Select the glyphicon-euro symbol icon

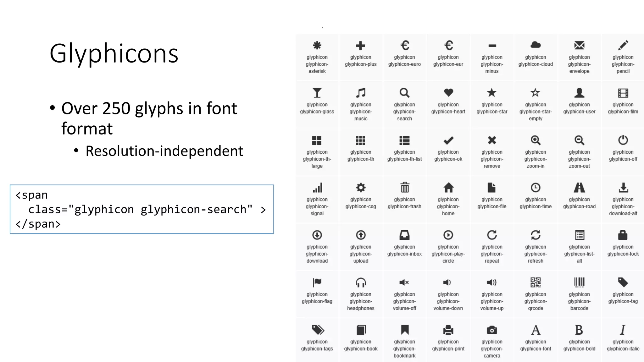(404, 46)
